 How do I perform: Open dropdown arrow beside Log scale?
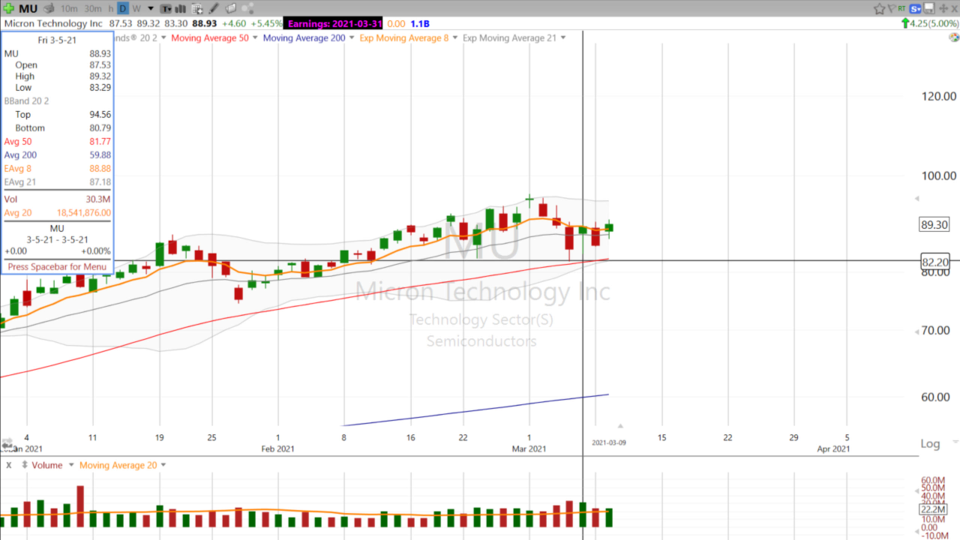tap(954, 441)
